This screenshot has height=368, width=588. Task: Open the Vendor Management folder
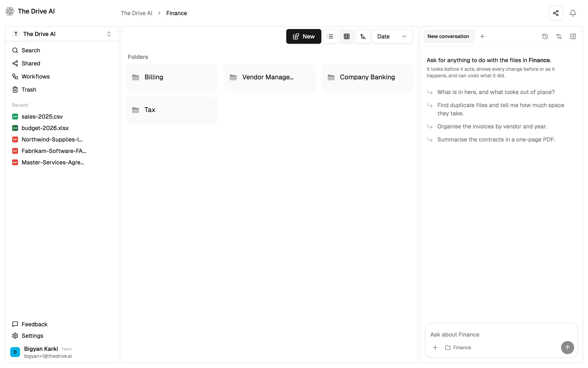pyautogui.click(x=269, y=77)
